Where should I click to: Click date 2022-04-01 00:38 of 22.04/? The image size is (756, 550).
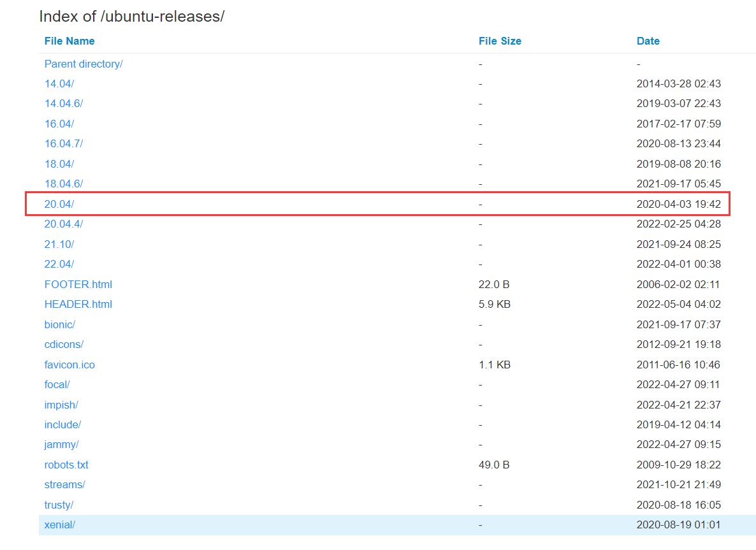click(678, 264)
